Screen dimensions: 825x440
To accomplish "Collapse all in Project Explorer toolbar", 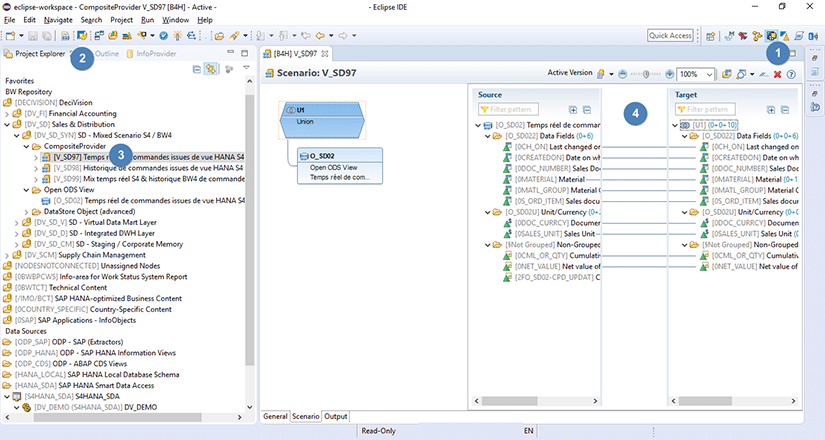I will pos(197,69).
